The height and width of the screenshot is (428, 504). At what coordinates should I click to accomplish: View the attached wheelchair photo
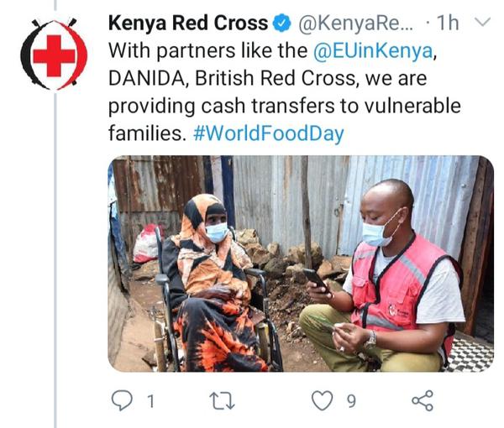301,264
